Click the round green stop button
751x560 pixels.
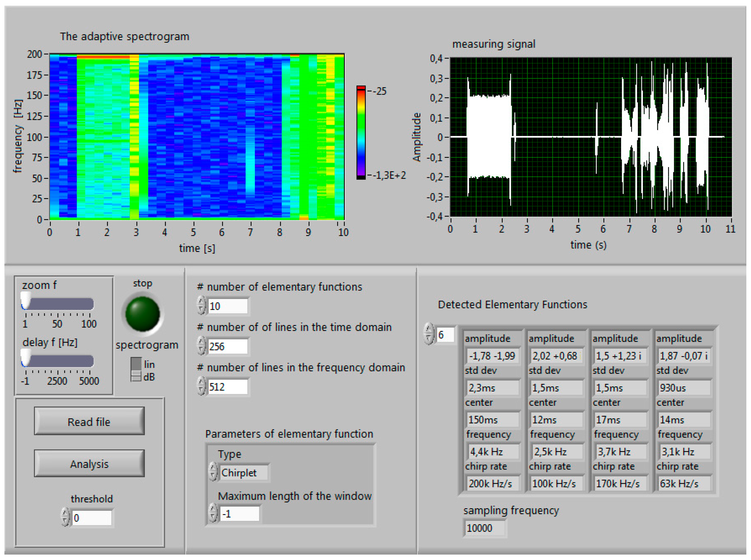coord(142,313)
